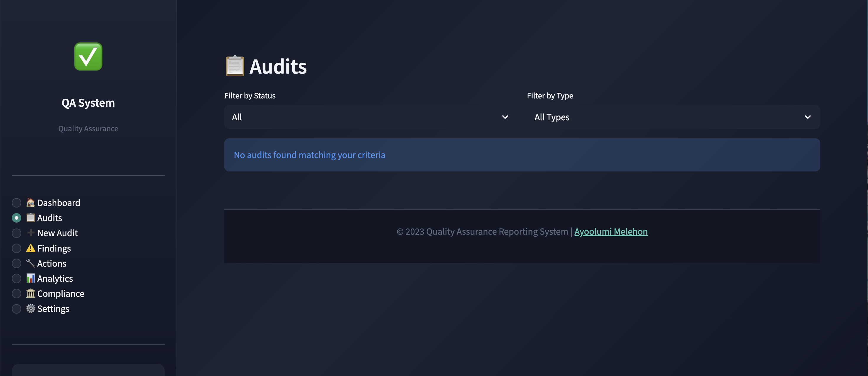868x376 pixels.
Task: Open the Ayoolumi Melehon footer link
Action: pyautogui.click(x=611, y=232)
